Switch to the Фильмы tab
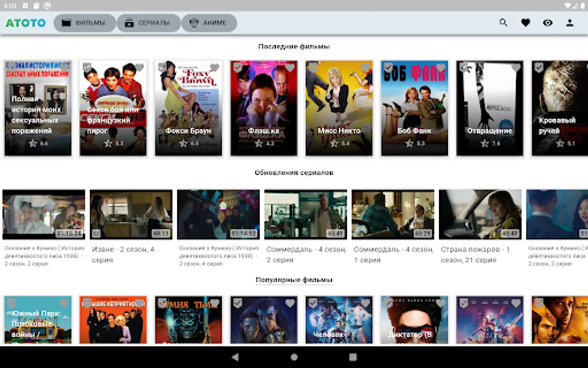588x368 pixels. click(x=84, y=23)
